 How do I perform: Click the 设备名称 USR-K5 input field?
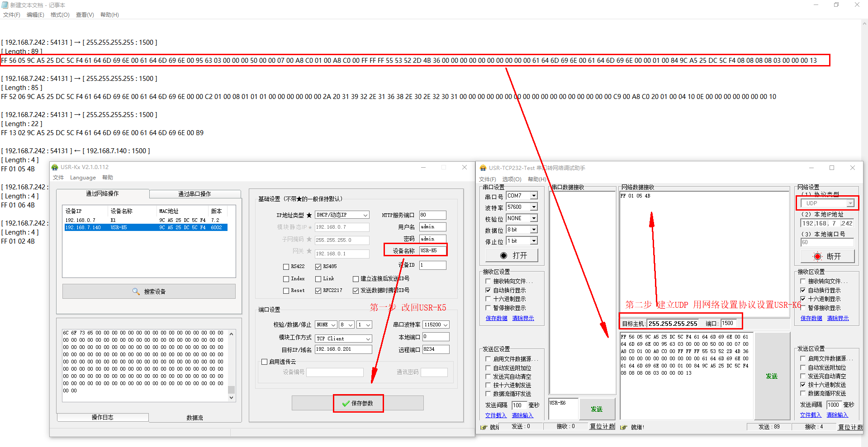point(432,250)
